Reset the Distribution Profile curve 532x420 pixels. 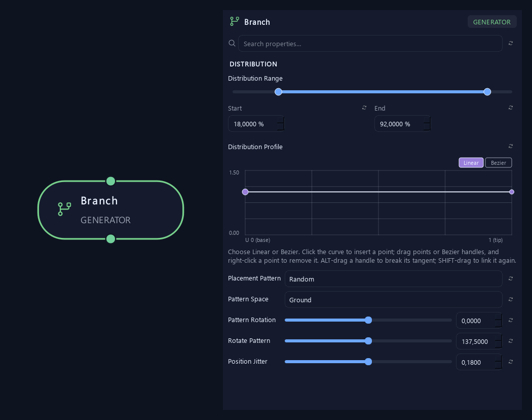[511, 146]
